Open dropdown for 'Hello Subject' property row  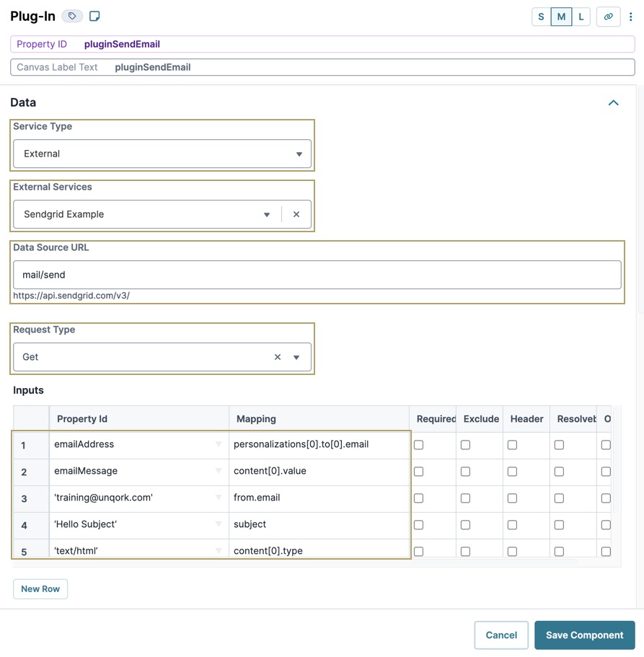pyautogui.click(x=219, y=524)
